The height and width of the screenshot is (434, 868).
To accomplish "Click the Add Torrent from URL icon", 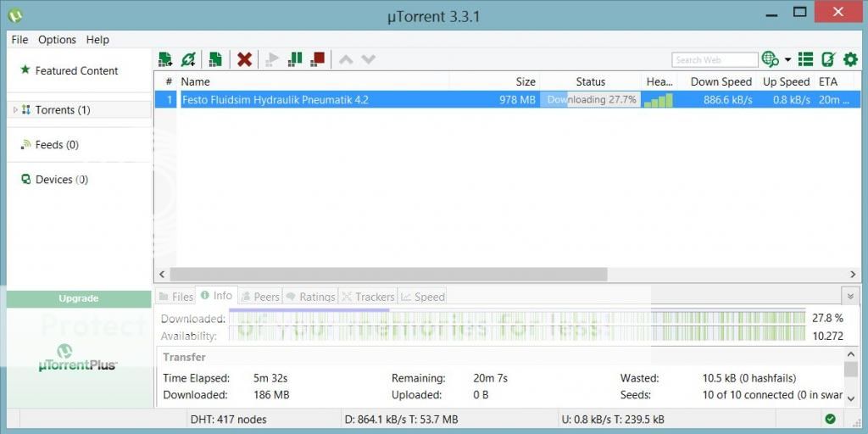I will [x=188, y=59].
